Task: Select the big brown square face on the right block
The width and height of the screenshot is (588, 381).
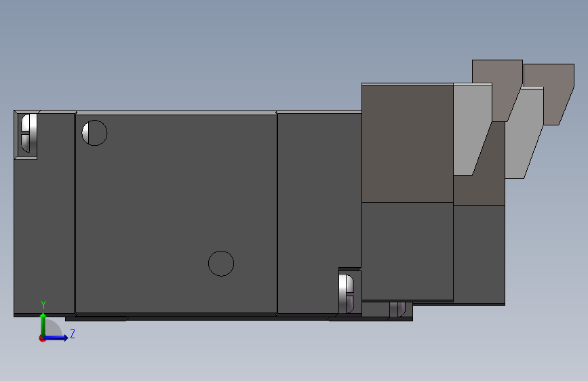Action: [408, 143]
